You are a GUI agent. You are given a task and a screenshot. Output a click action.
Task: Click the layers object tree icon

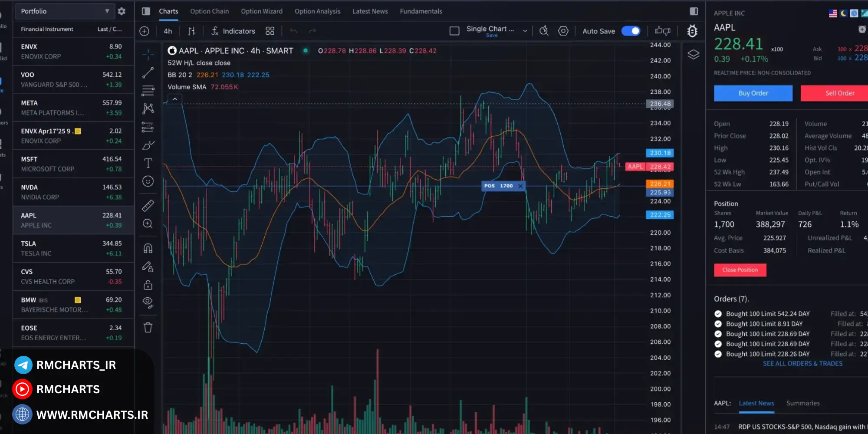[693, 55]
